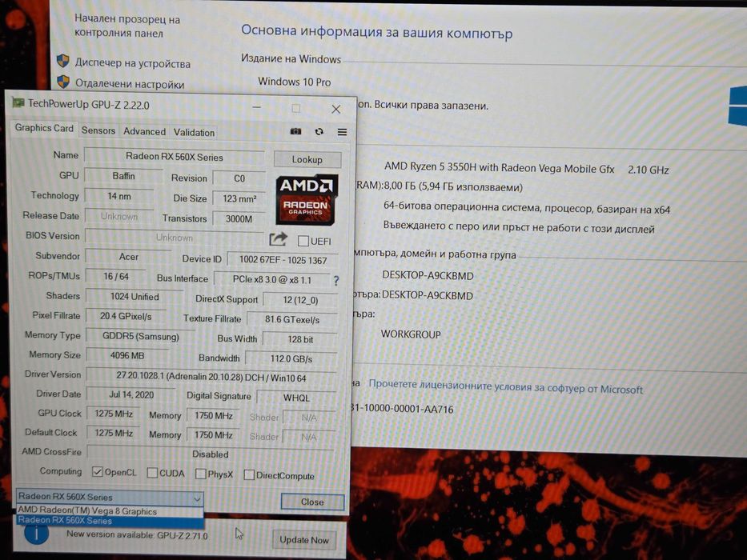Click the Memory Size 4096 MB field
Screen dimensions: 747x560
(127, 355)
